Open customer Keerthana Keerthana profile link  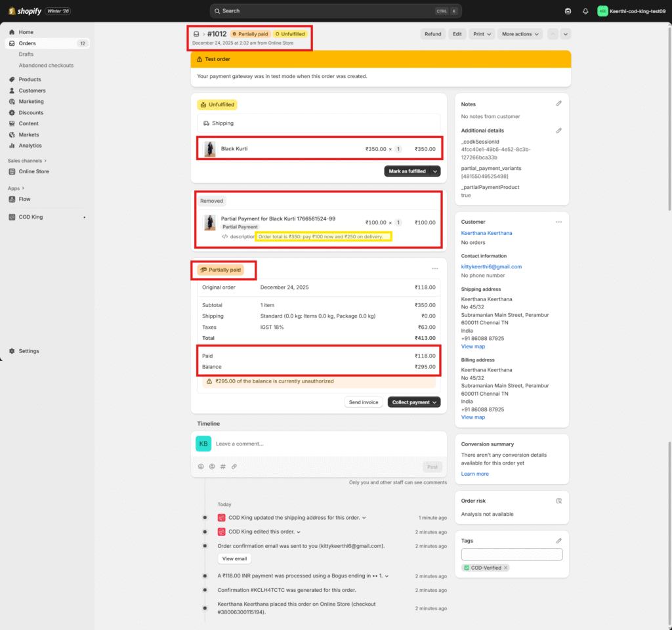(486, 233)
